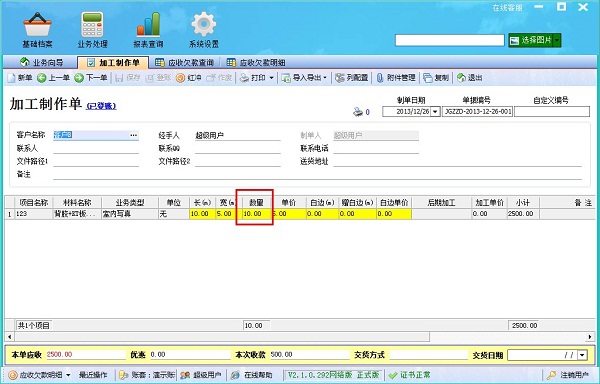Click the 材料名称 column header

tap(77, 202)
